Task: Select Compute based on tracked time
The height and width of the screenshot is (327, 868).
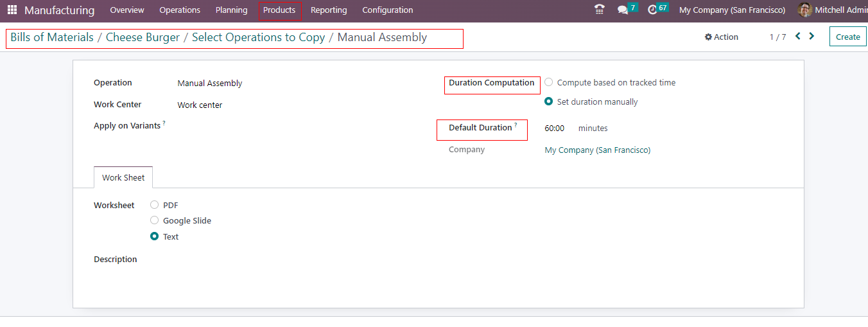Action: click(x=549, y=82)
